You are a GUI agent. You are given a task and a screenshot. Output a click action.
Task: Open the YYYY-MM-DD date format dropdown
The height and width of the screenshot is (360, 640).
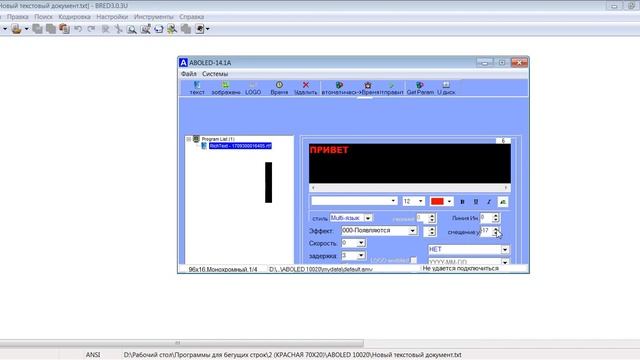(x=505, y=262)
